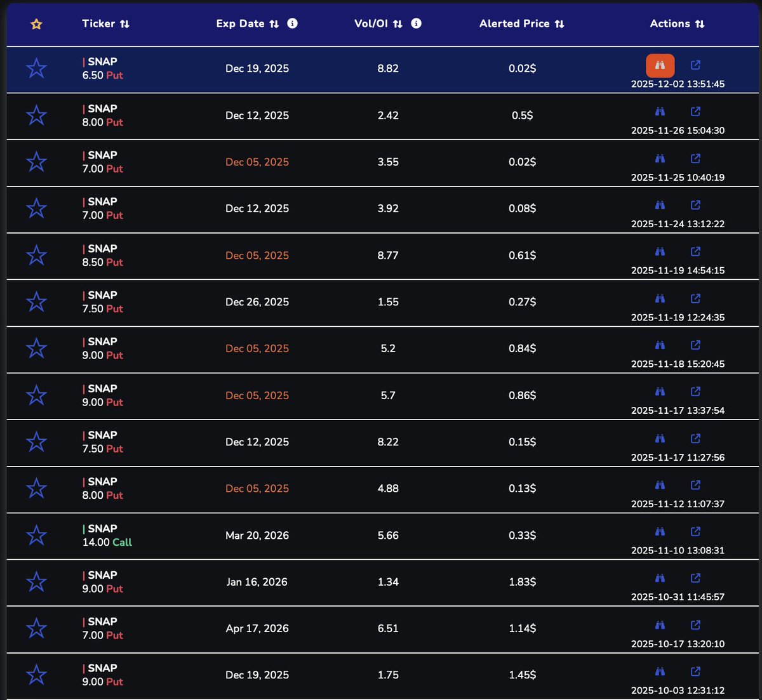The height and width of the screenshot is (700, 762).
Task: Open external link in 2025-11-17 13:37:54 row
Action: pos(695,392)
